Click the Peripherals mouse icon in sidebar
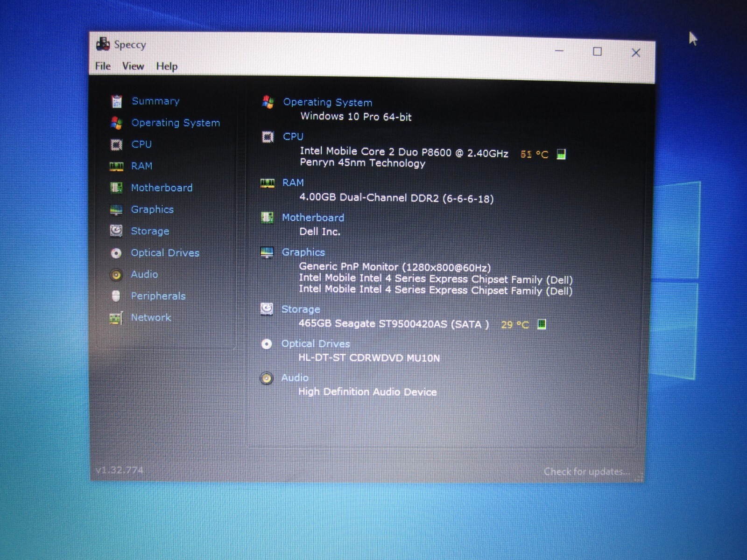747x560 pixels. (116, 296)
